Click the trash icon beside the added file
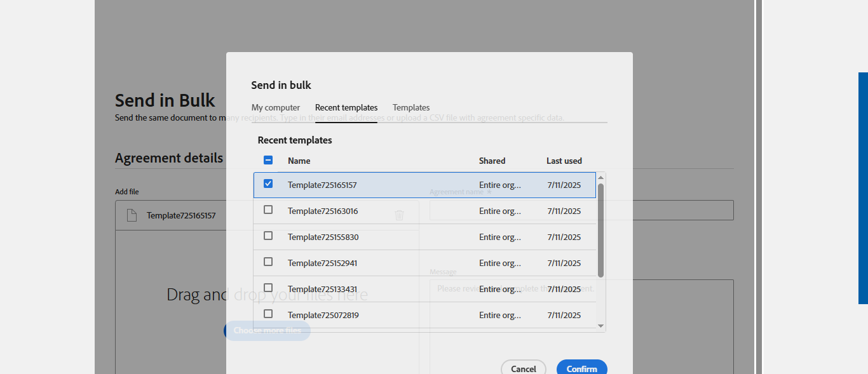The height and width of the screenshot is (374, 868). (400, 215)
